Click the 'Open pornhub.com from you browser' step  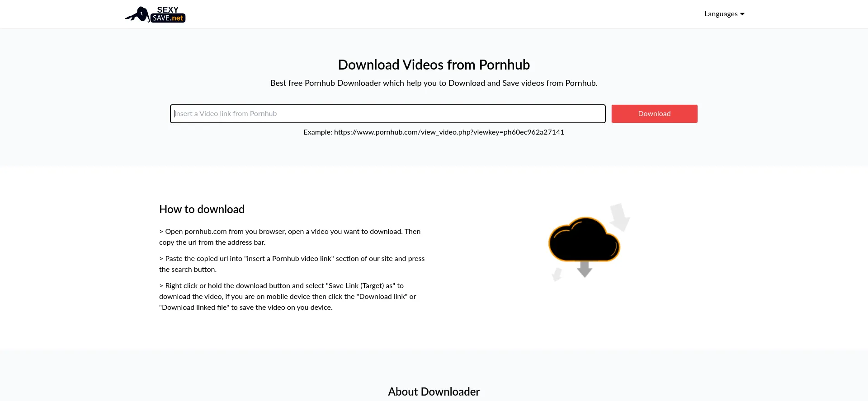point(290,237)
